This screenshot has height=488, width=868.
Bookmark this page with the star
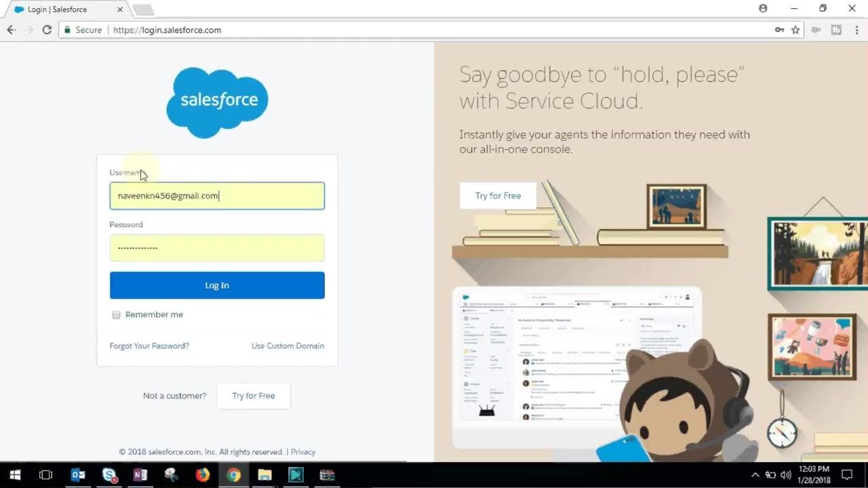[x=795, y=30]
